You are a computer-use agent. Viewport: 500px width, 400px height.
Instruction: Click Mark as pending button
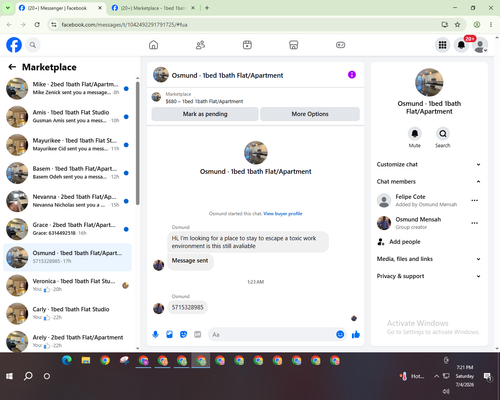coord(205,114)
